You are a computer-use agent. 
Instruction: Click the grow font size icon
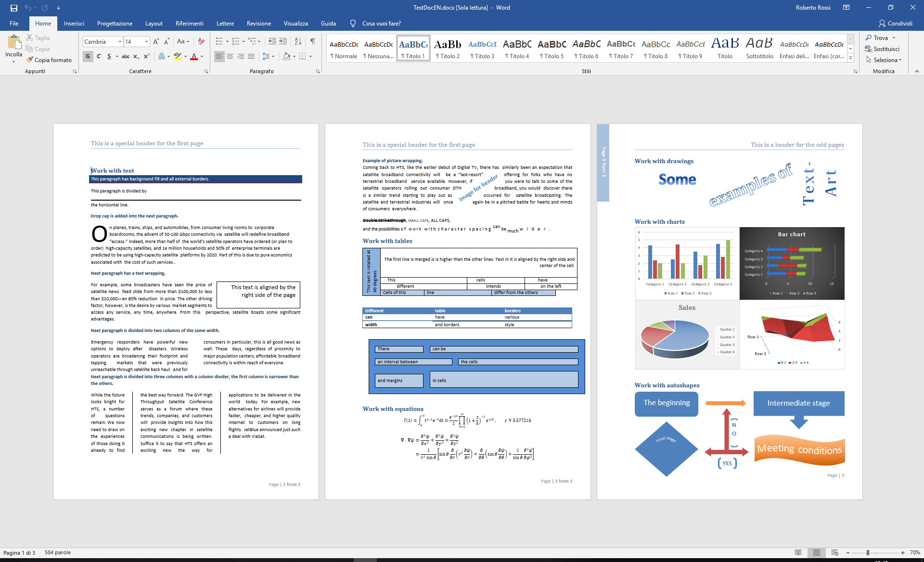pos(156,41)
